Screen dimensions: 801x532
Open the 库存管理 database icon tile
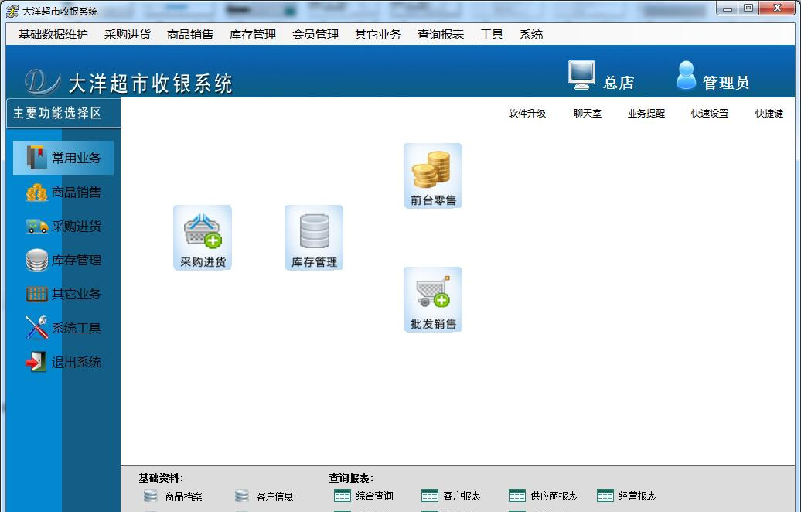(x=314, y=237)
